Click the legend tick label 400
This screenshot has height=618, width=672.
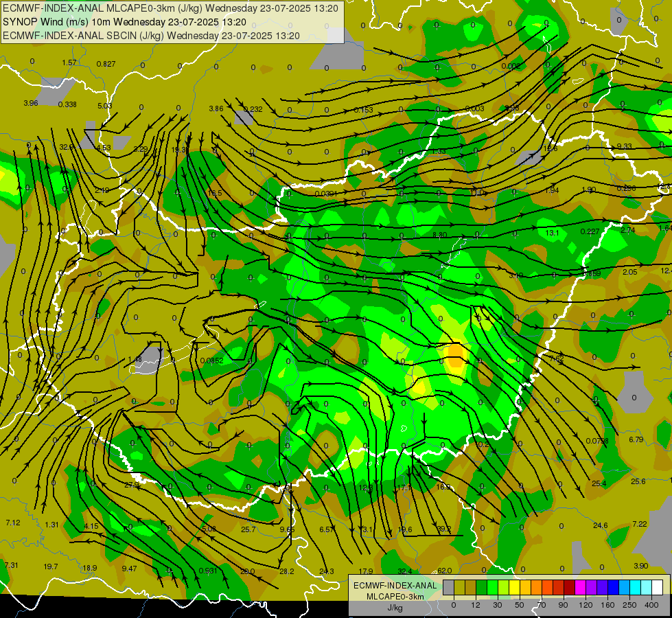[651, 605]
